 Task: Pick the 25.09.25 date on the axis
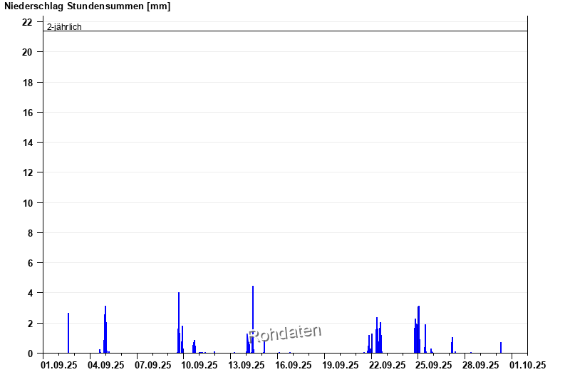click(x=434, y=365)
